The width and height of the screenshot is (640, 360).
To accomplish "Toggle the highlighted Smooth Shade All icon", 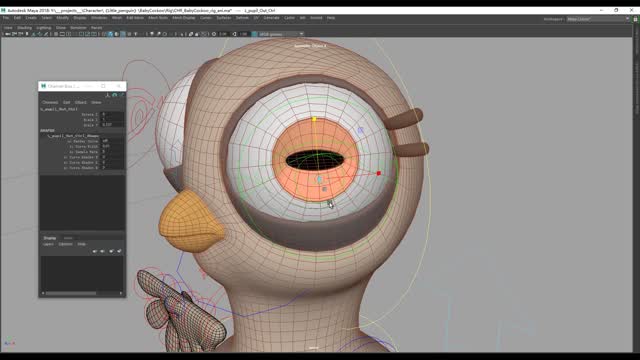I will coord(110,34).
